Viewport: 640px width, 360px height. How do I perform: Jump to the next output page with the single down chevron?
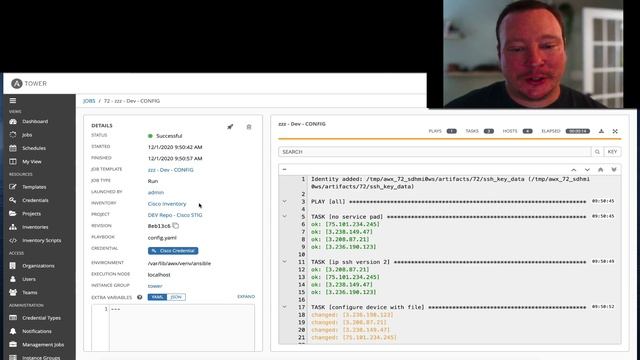(x=587, y=169)
